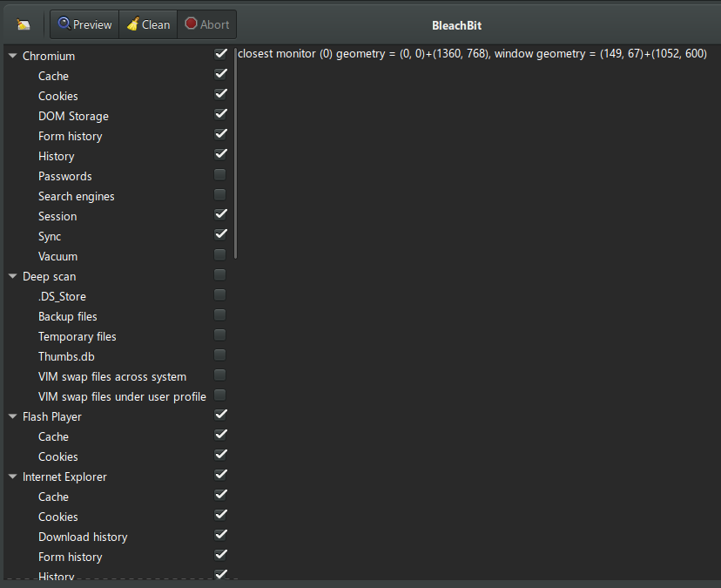
Task: Click the Preview magnifier button
Action: pyautogui.click(x=84, y=24)
